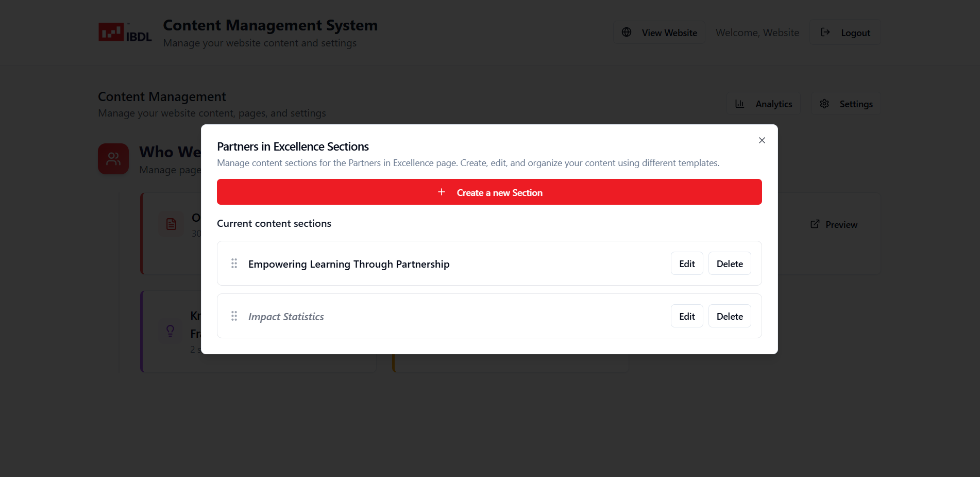Image resolution: width=980 pixels, height=477 pixels.
Task: Click the Settings gear icon
Action: coord(824,104)
